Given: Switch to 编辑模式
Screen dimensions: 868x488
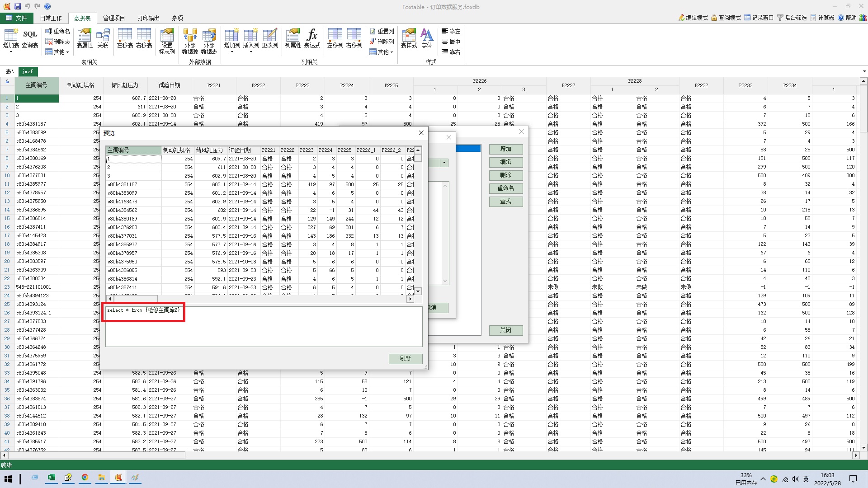Looking at the screenshot, I should tap(693, 18).
